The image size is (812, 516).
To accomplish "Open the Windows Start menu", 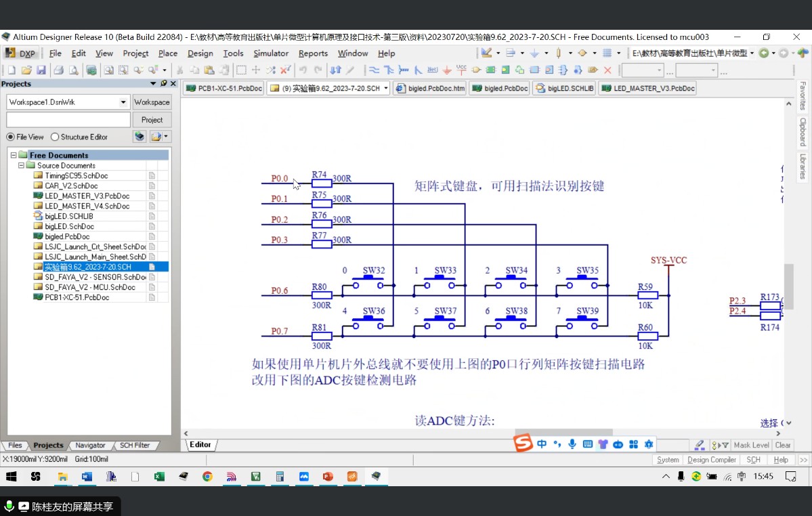I will pos(12,476).
